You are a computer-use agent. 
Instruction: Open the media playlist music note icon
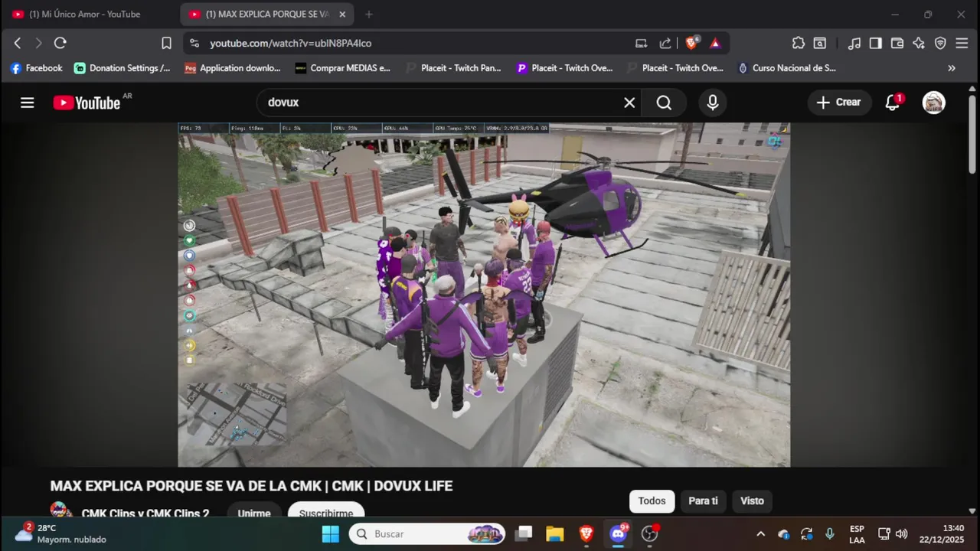point(854,43)
